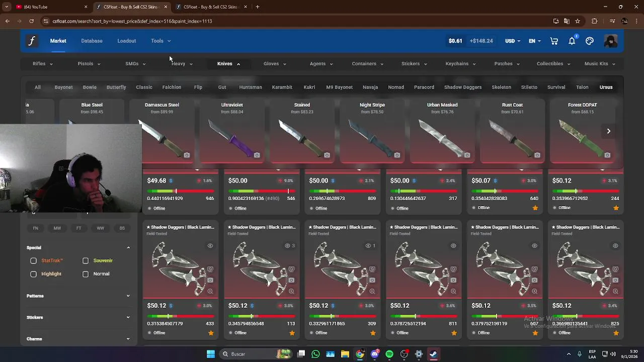This screenshot has height=362, width=644.
Task: Expand the Rifles category dropdown
Action: [x=43, y=64]
